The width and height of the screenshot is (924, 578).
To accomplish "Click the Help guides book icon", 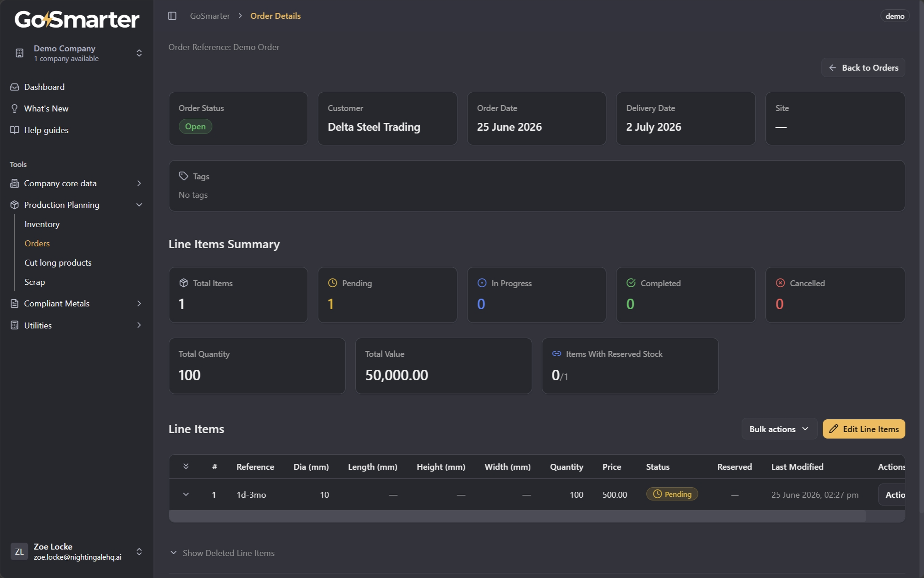I will 15,130.
